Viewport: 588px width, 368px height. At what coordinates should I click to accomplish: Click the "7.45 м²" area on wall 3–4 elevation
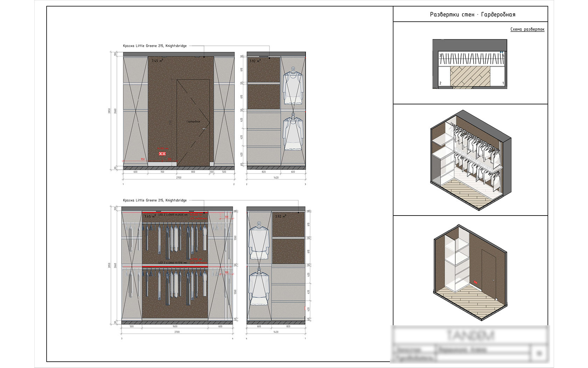tap(150, 216)
